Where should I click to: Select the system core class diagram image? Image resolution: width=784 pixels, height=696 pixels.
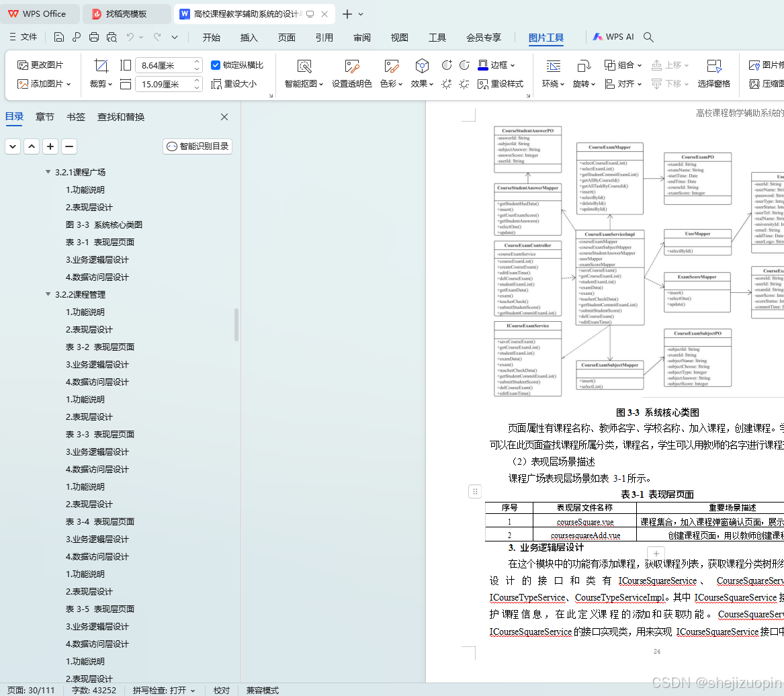(638, 261)
